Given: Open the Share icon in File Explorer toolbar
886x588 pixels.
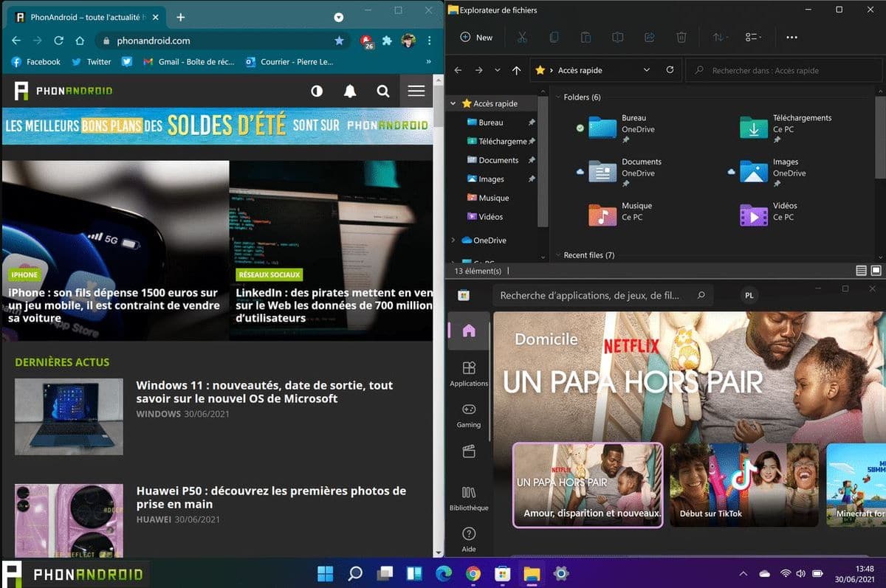Looking at the screenshot, I should point(649,37).
